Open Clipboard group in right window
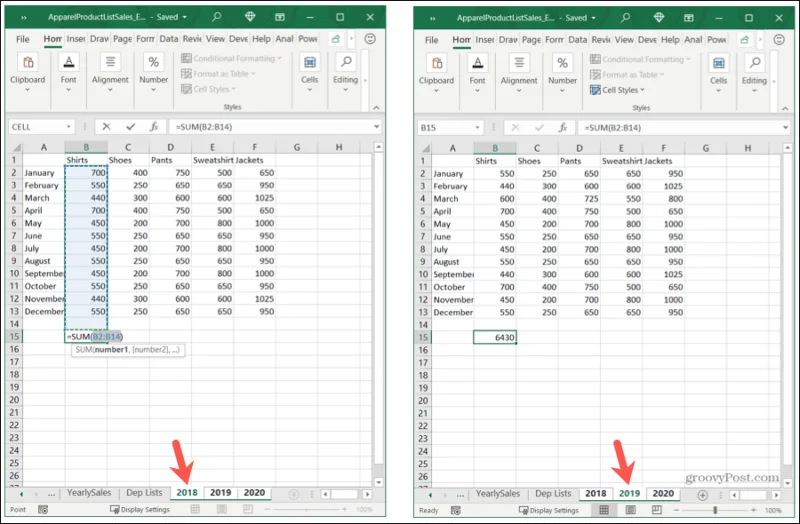The height and width of the screenshot is (524, 800). coord(436,74)
